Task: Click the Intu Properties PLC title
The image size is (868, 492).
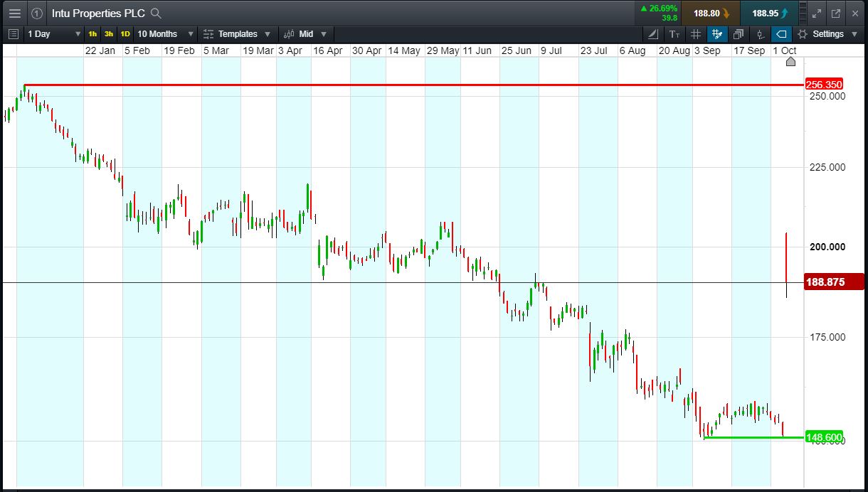Action: 98,13
